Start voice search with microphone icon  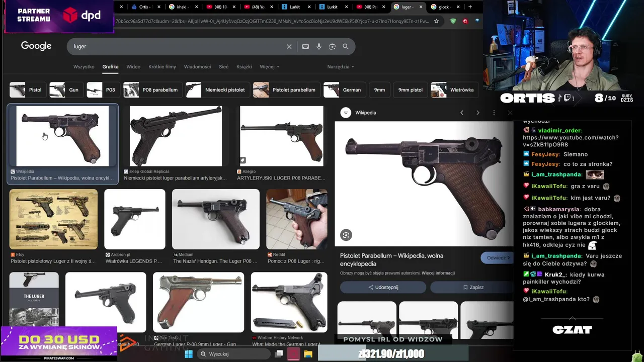[x=319, y=46]
